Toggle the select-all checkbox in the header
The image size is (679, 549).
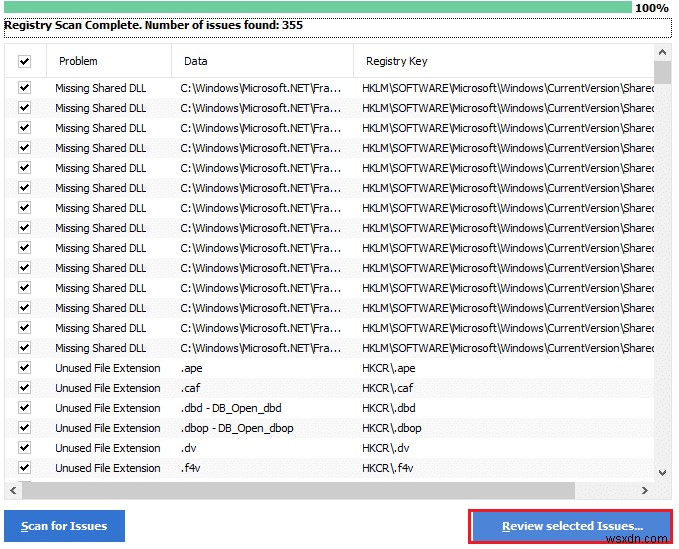click(x=25, y=61)
